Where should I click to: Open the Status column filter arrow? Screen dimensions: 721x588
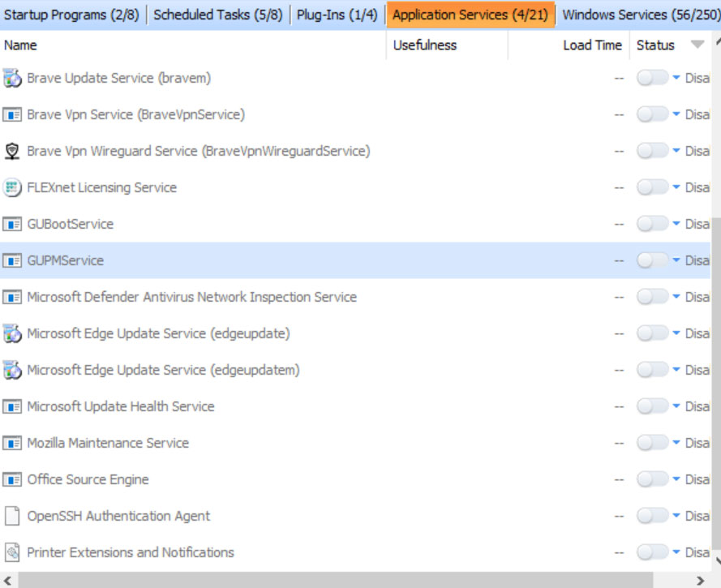pyautogui.click(x=697, y=45)
